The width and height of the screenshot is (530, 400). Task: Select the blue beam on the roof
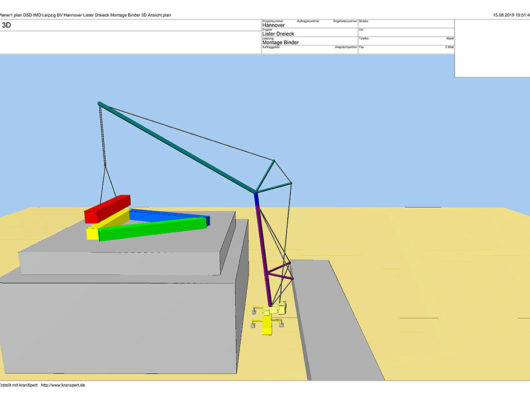(x=169, y=216)
